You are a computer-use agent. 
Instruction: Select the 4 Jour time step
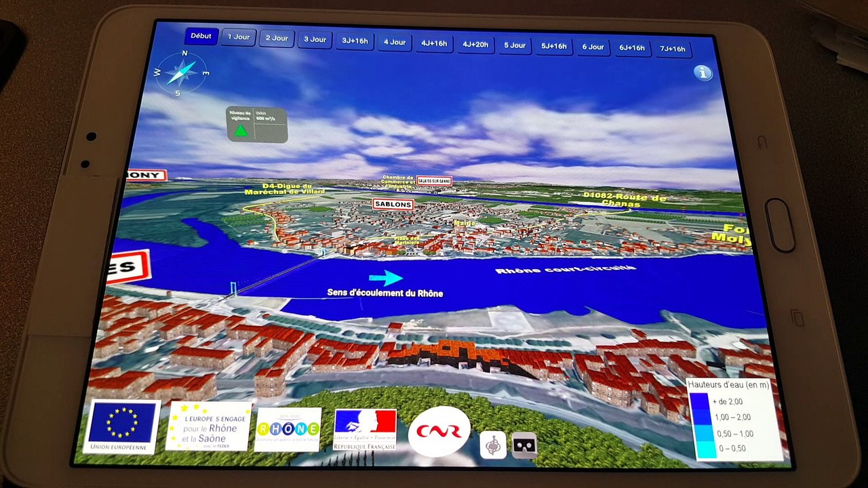395,42
